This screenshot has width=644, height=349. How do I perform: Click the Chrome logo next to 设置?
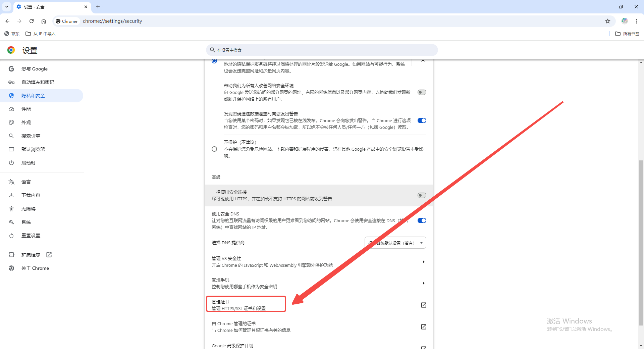click(x=11, y=50)
